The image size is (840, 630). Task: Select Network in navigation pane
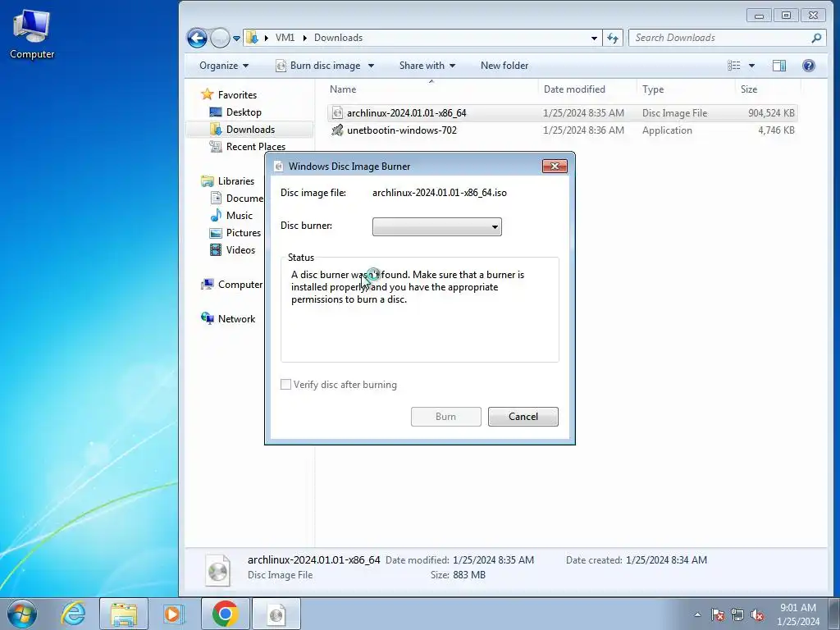236,319
